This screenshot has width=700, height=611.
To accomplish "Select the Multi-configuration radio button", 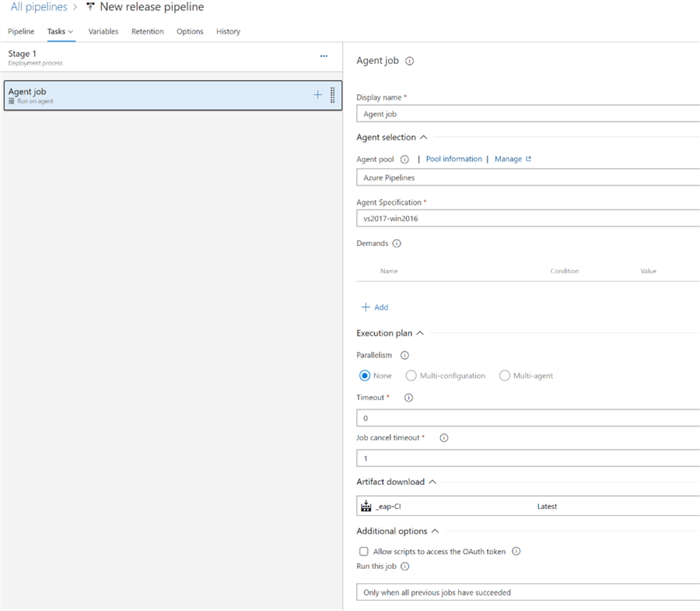I will tap(411, 376).
